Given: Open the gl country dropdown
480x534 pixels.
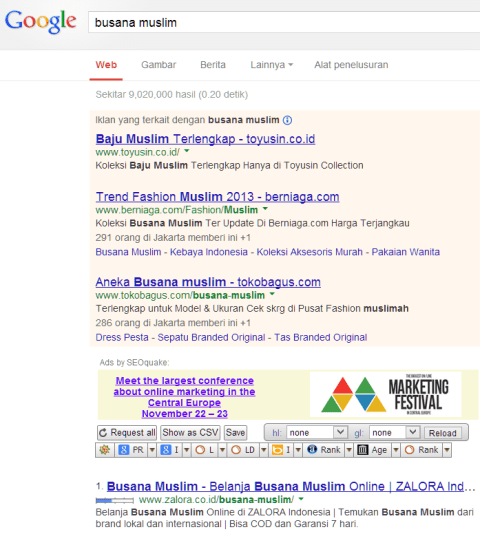Looking at the screenshot, I should [394, 433].
